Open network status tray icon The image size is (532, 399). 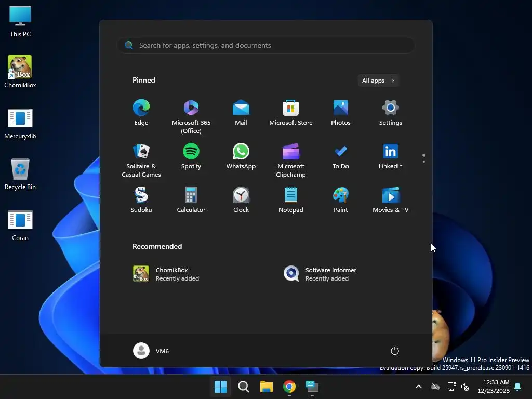451,387
